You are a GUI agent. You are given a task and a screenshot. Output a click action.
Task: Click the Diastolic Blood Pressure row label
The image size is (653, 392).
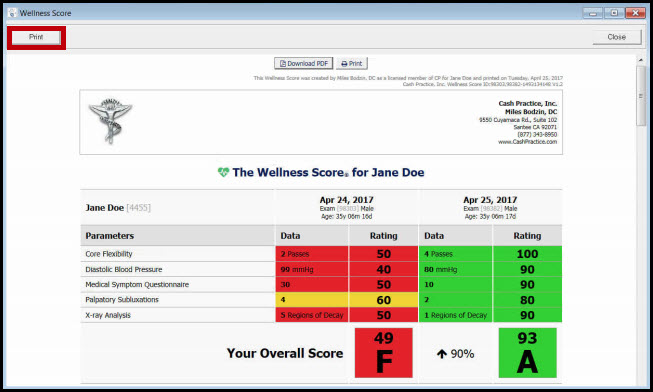click(124, 270)
